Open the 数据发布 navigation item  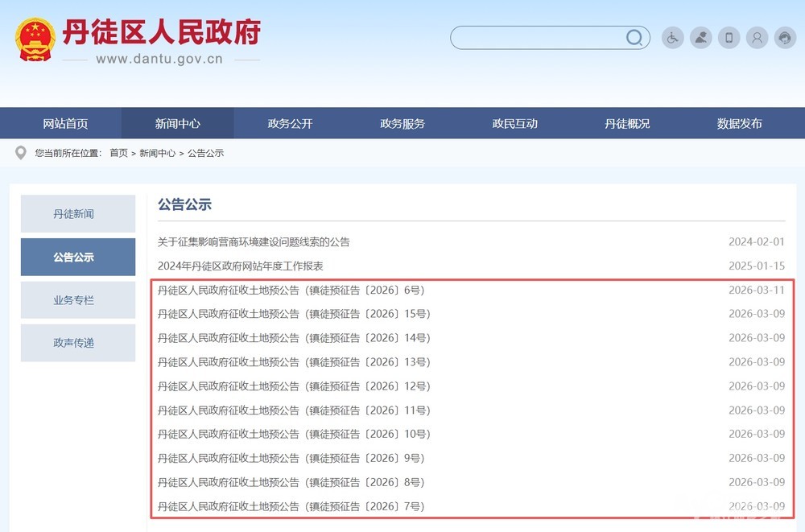click(x=739, y=124)
